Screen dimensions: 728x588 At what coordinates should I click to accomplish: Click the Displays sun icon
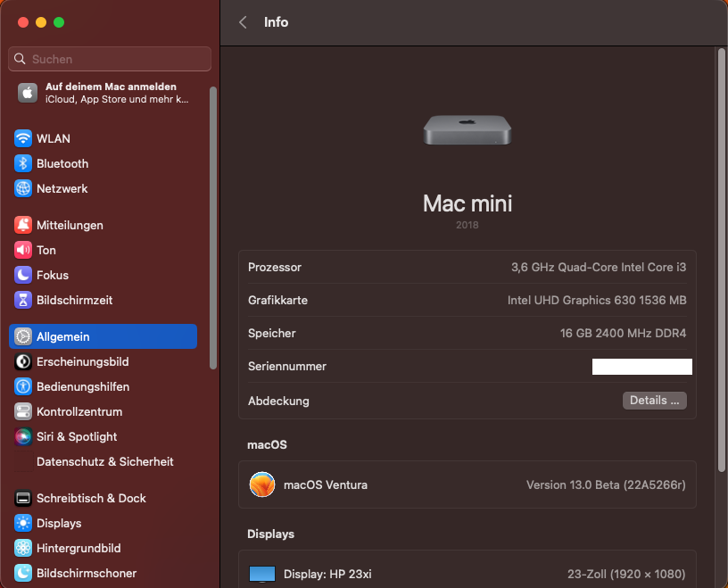point(23,524)
